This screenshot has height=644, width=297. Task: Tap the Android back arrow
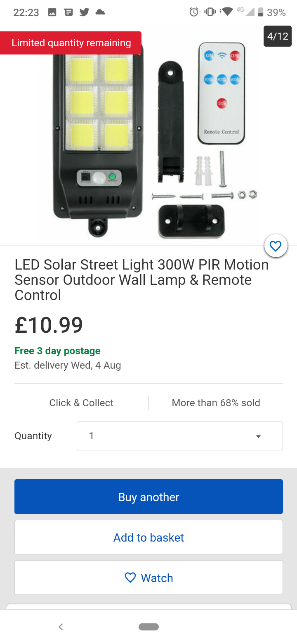click(x=61, y=627)
